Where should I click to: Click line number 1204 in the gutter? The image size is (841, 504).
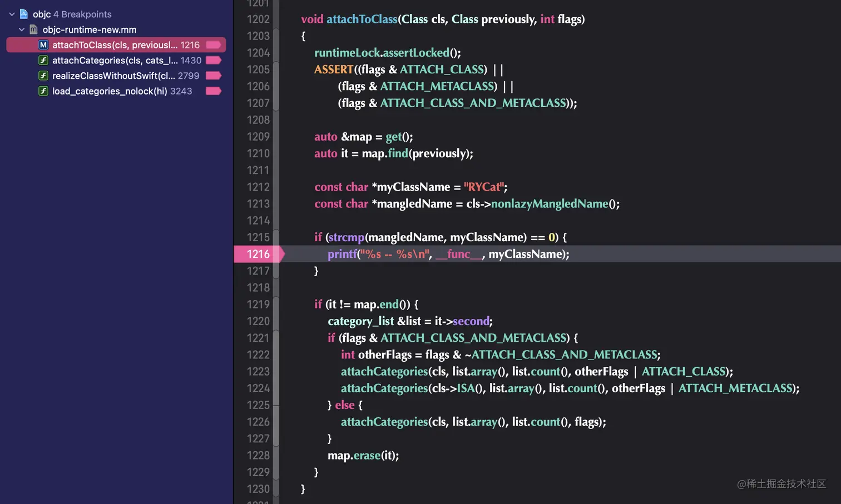pyautogui.click(x=258, y=53)
